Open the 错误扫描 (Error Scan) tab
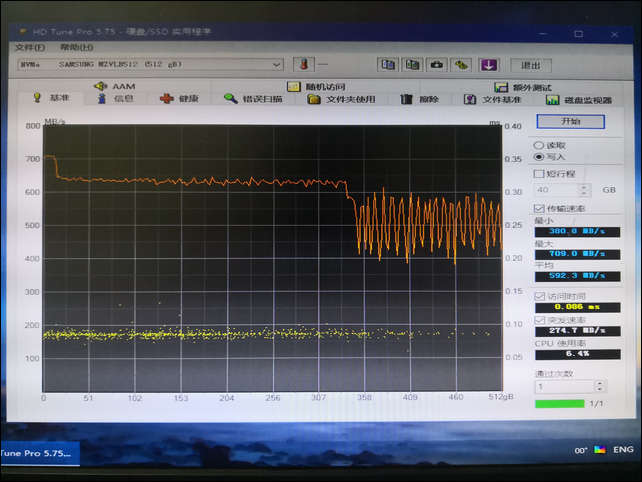Screen dimensions: 642x482 254,99
